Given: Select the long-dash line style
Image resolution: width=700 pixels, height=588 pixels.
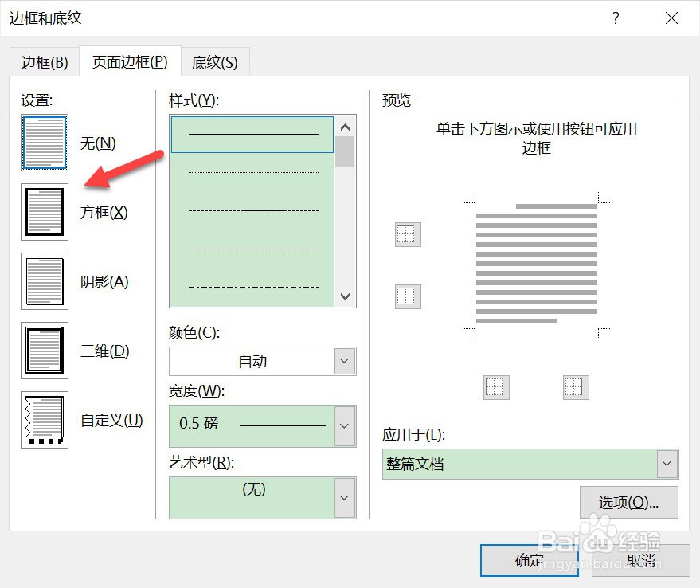Looking at the screenshot, I should click(x=252, y=249).
